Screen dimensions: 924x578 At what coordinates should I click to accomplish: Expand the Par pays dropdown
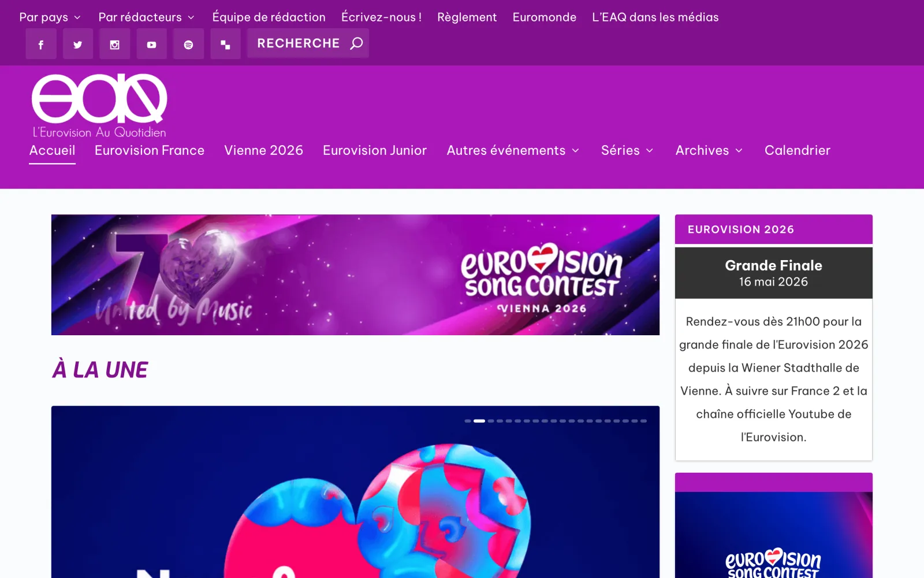pyautogui.click(x=50, y=17)
